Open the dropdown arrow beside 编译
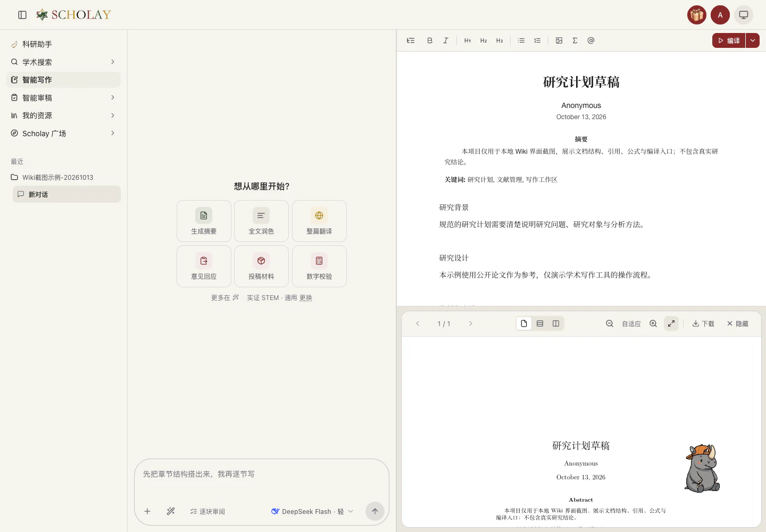The image size is (766, 532). point(753,40)
